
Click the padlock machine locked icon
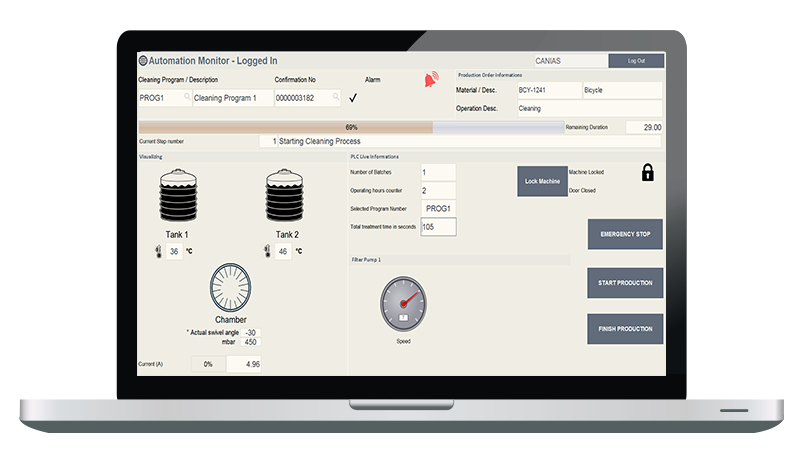[x=647, y=173]
